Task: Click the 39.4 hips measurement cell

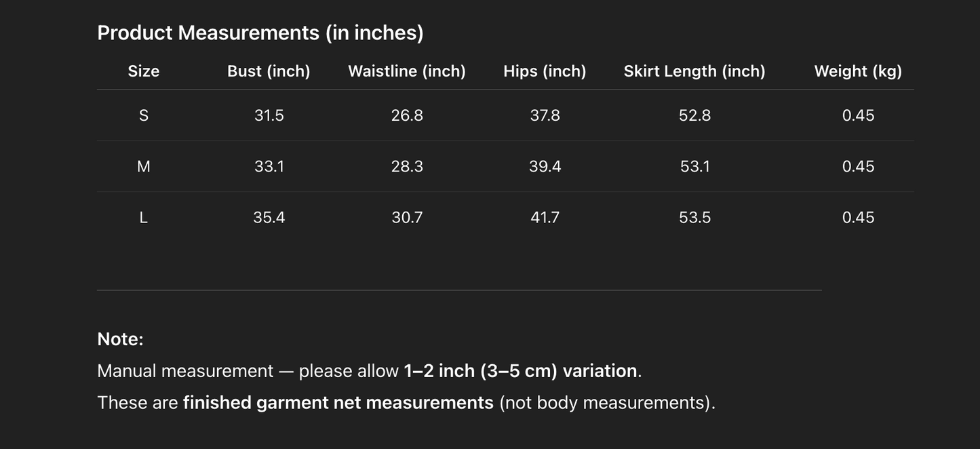Action: click(x=545, y=166)
